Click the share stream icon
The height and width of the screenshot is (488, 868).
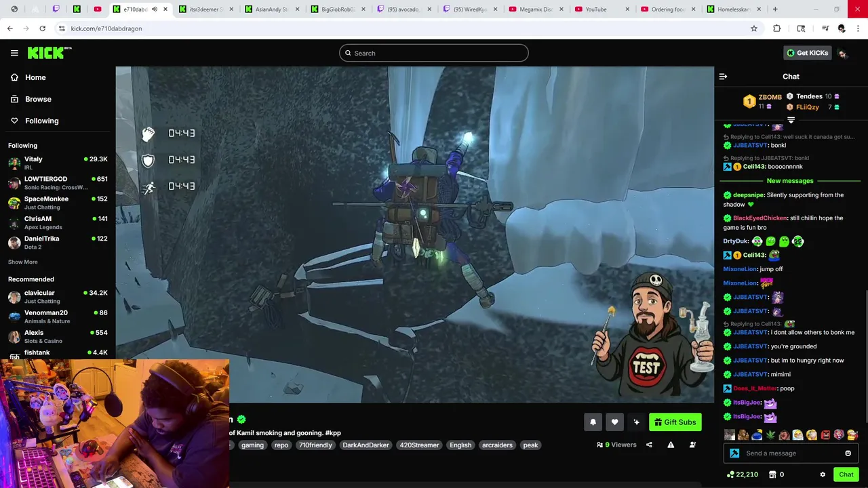point(649,445)
